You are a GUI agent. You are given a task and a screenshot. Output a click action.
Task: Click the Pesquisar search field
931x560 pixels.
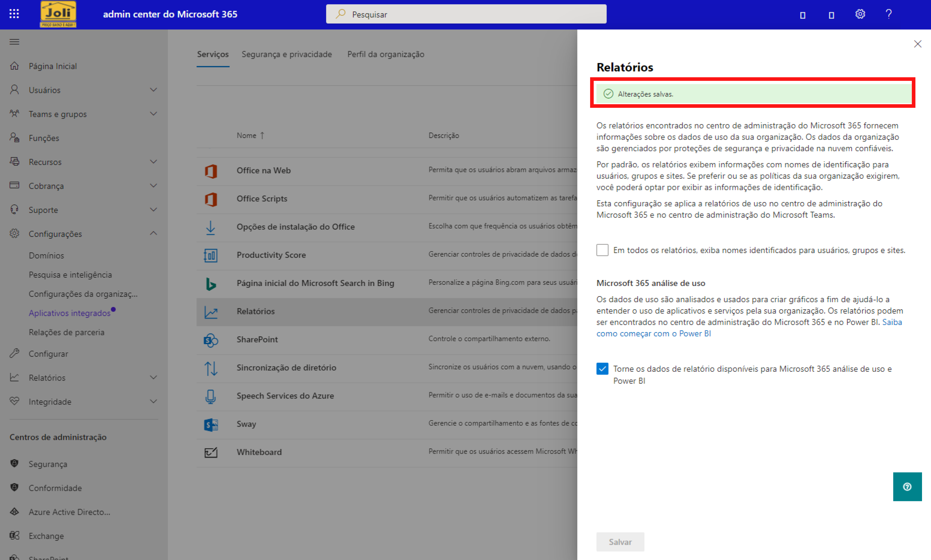pos(466,14)
